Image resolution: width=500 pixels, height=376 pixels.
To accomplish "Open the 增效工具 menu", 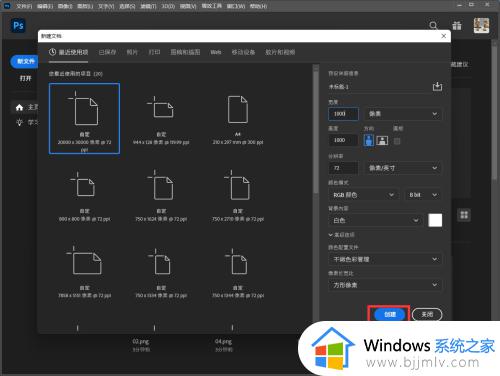I will 212,6.
